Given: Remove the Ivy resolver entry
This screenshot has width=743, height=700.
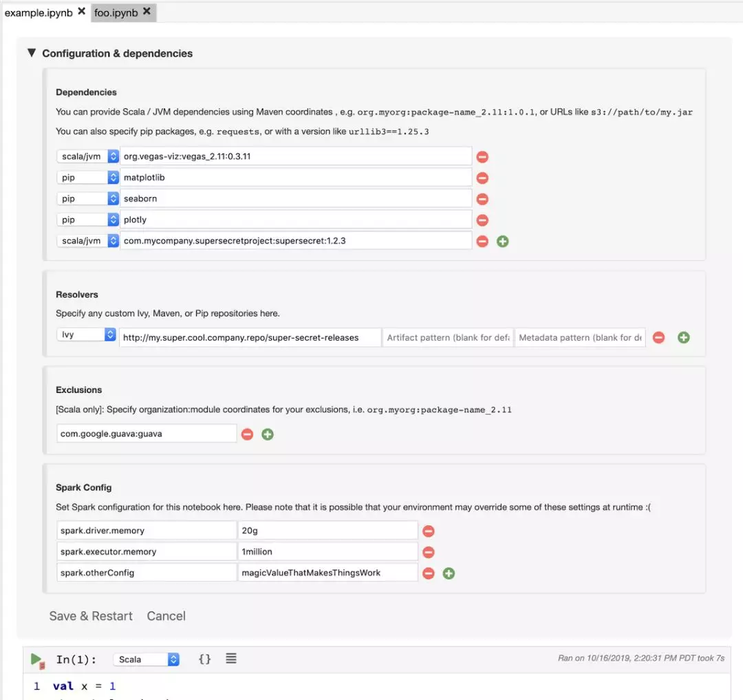Looking at the screenshot, I should click(658, 337).
